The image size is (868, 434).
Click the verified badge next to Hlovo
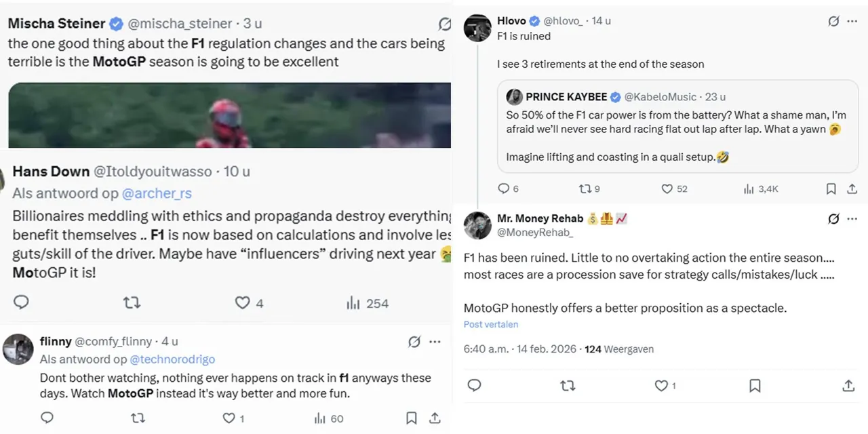tap(534, 20)
